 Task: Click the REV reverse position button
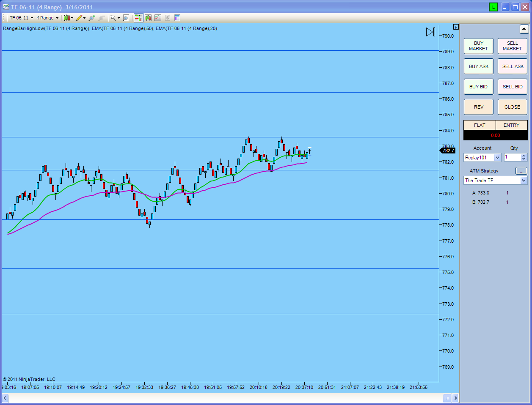(x=479, y=107)
